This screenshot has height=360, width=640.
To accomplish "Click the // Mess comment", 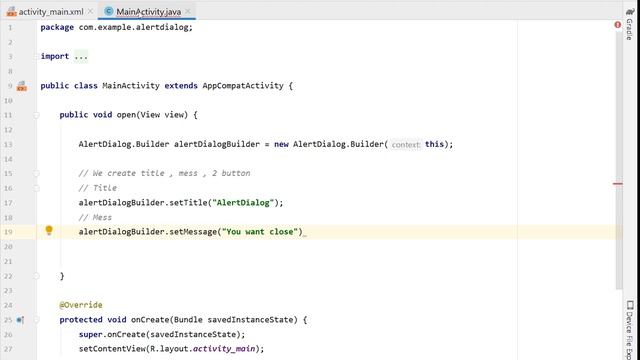I will pyautogui.click(x=95, y=218).
